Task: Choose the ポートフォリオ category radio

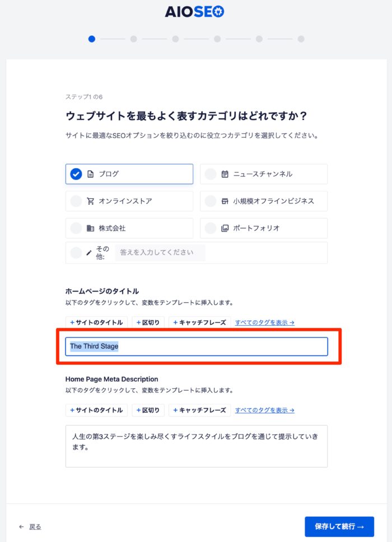Action: click(211, 228)
